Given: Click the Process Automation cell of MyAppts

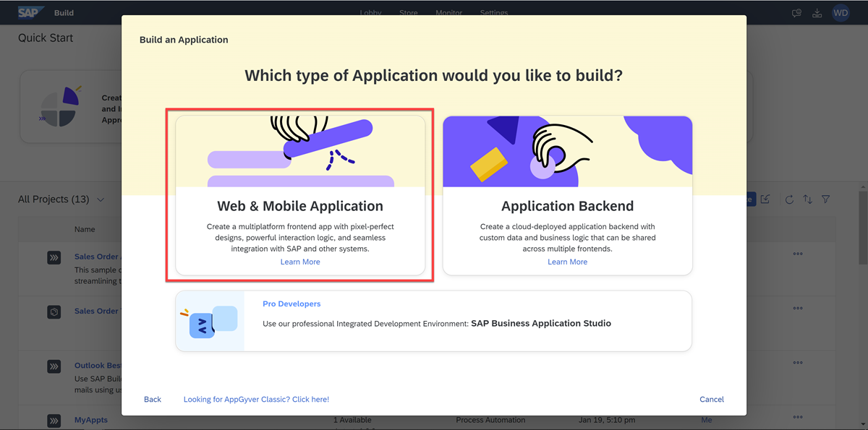Looking at the screenshot, I should pyautogui.click(x=491, y=420).
